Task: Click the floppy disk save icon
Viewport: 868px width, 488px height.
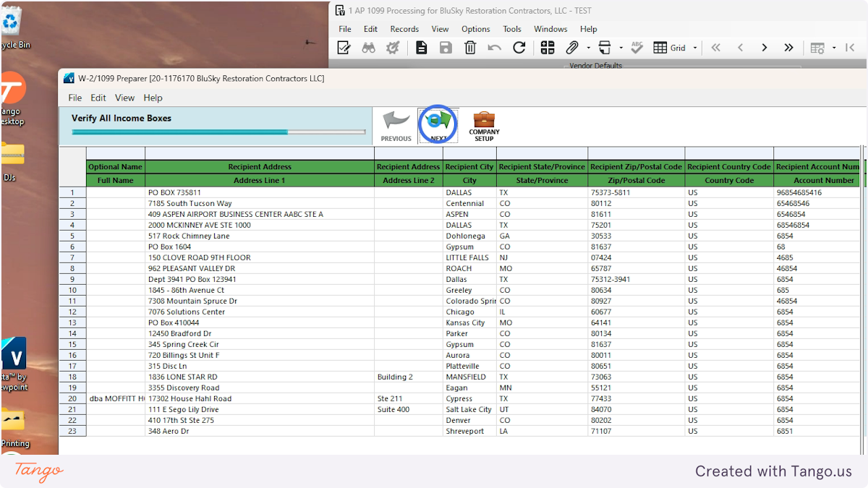Action: coord(446,48)
